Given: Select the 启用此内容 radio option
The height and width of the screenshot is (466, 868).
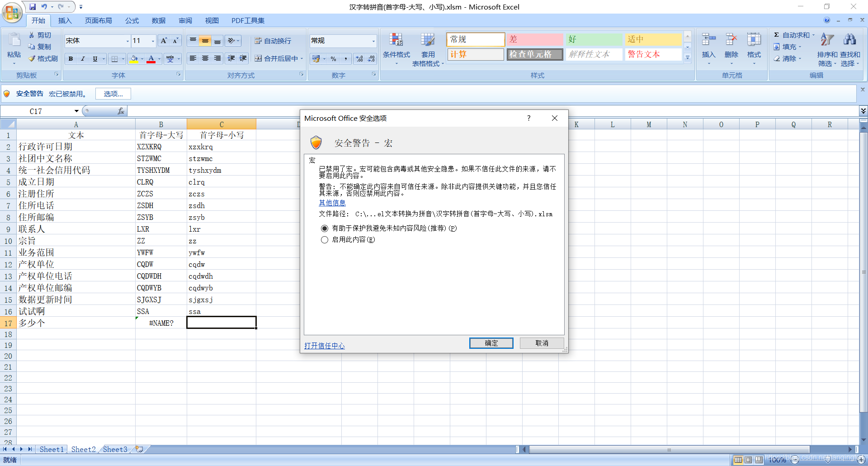Looking at the screenshot, I should 324,240.
